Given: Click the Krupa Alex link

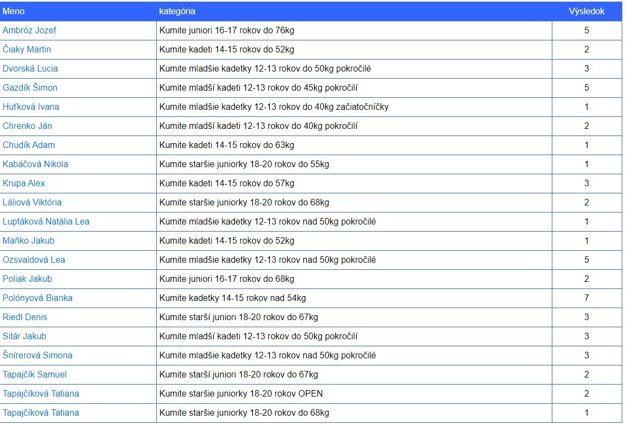Looking at the screenshot, I should (24, 183).
